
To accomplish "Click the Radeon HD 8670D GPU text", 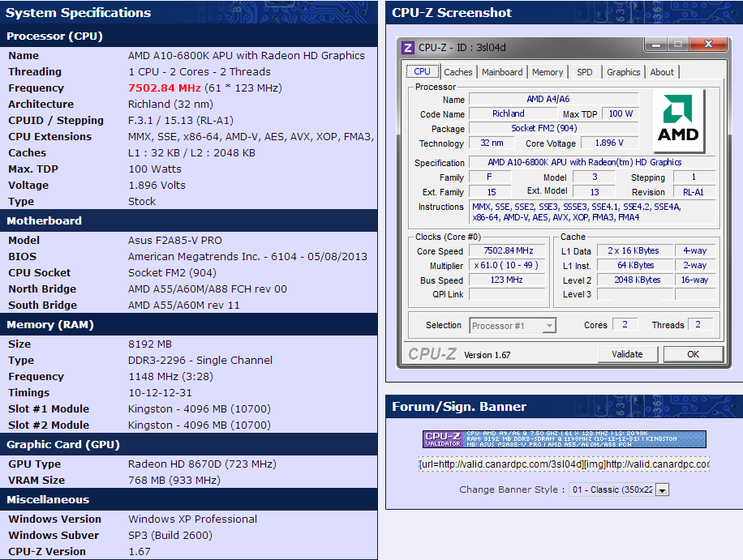I will (202, 464).
